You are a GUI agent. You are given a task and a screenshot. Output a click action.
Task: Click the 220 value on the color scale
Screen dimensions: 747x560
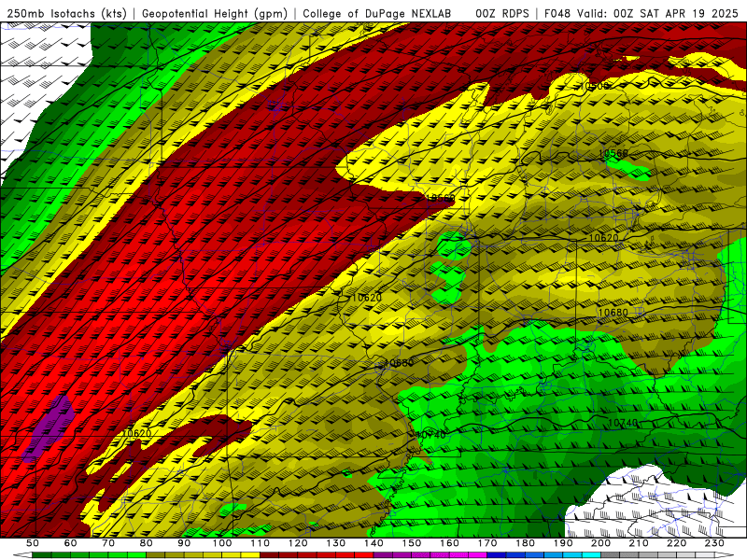[x=677, y=543]
